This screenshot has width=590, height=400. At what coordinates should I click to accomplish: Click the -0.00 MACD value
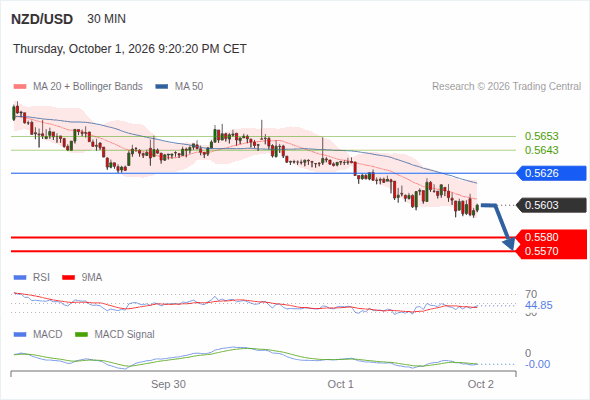pos(538,364)
